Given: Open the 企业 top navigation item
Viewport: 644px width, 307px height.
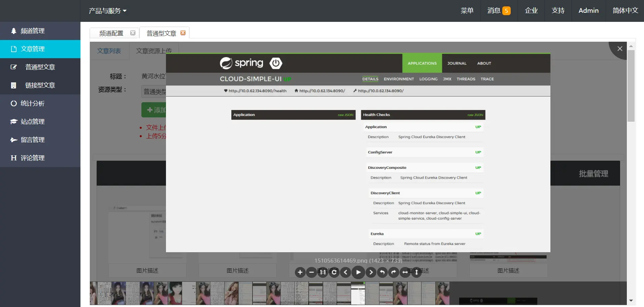Looking at the screenshot, I should (531, 11).
